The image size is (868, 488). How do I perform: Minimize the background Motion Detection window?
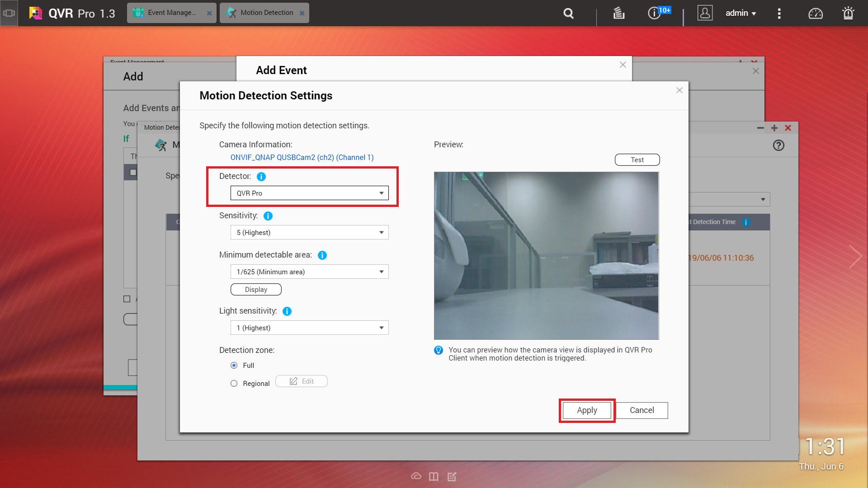(x=760, y=128)
